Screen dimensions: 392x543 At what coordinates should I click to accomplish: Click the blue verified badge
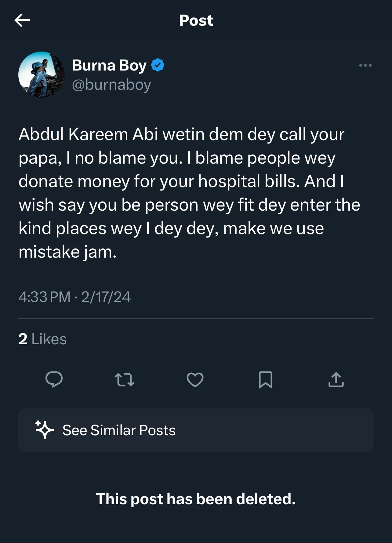(158, 65)
